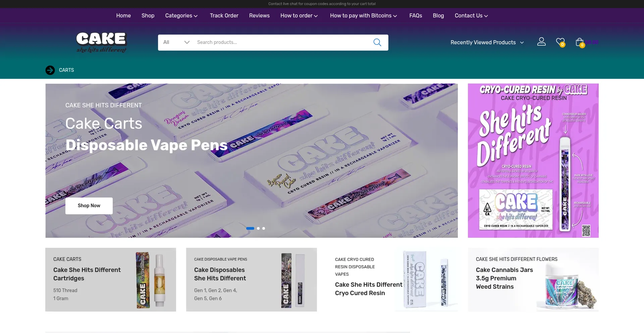Open the All search category dropdown
Screen dimensions: 644x333
click(176, 42)
